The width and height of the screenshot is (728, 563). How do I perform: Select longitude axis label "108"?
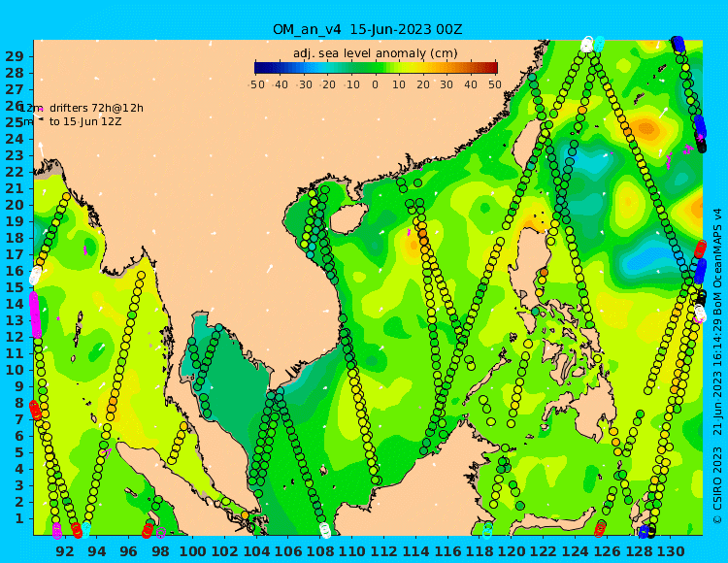320,551
